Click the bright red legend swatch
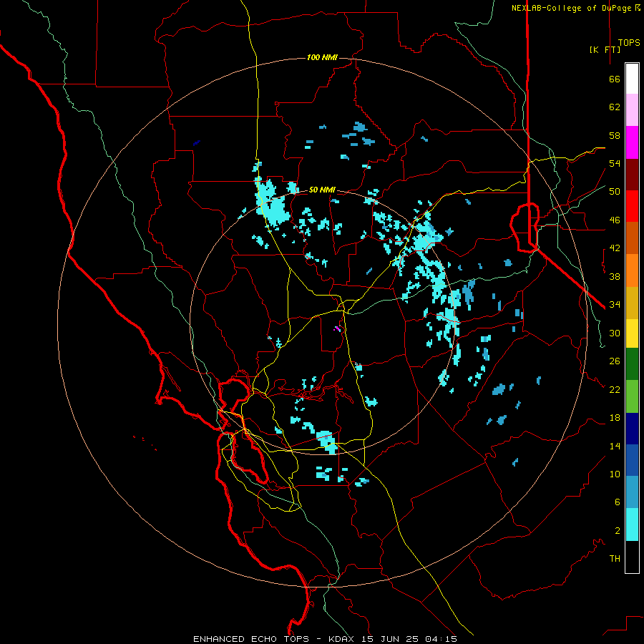644x644 pixels. (632, 206)
